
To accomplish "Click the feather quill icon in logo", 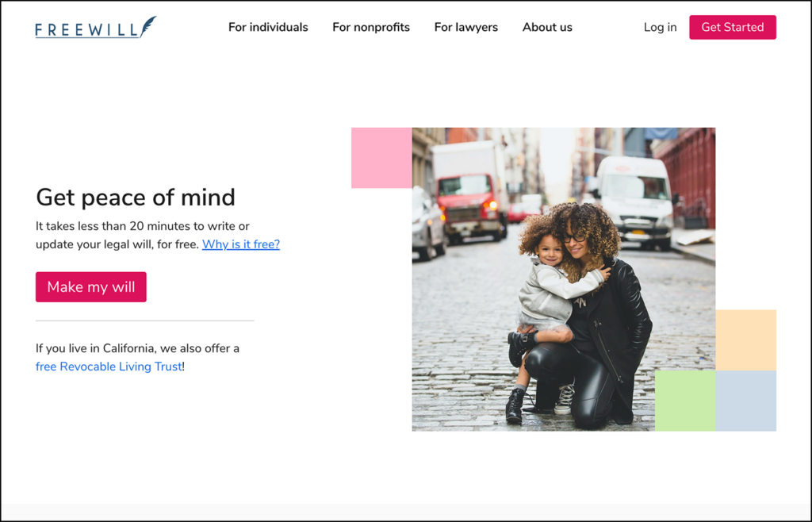I will tap(147, 26).
